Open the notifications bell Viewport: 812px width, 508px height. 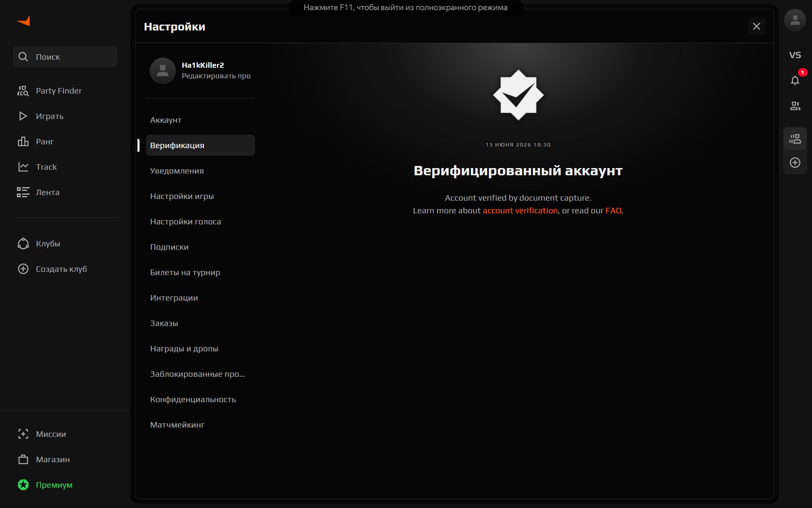pos(795,80)
